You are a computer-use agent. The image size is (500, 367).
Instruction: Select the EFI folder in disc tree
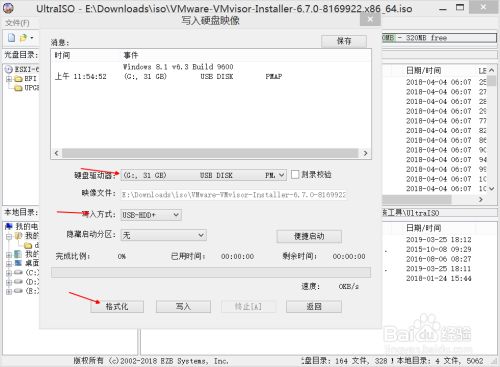point(26,79)
